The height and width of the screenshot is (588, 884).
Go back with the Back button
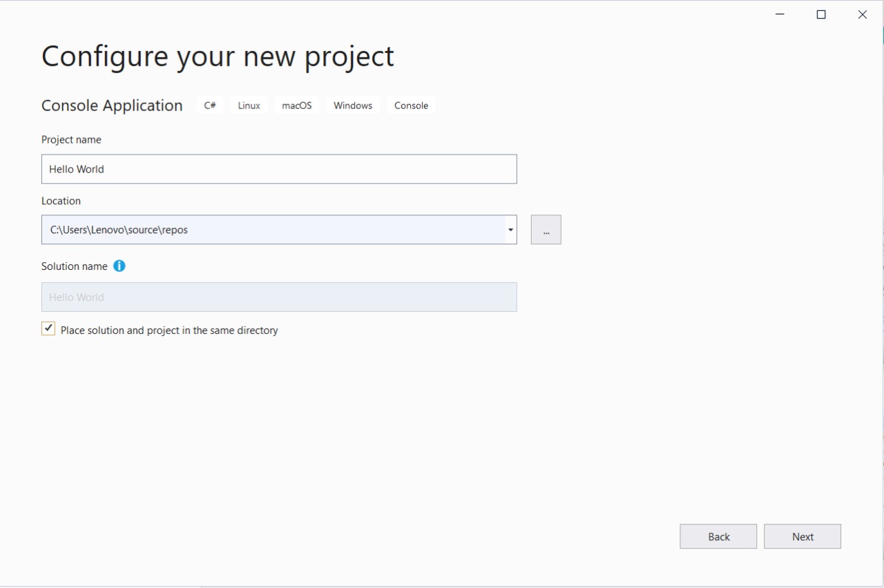[718, 536]
